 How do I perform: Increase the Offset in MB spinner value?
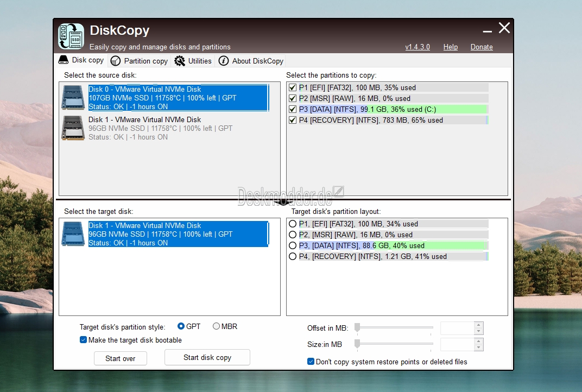tap(479, 325)
